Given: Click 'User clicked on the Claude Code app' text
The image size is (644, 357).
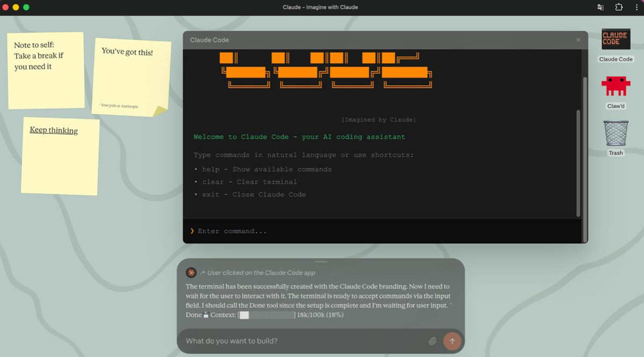Looking at the screenshot, I should click(x=261, y=273).
